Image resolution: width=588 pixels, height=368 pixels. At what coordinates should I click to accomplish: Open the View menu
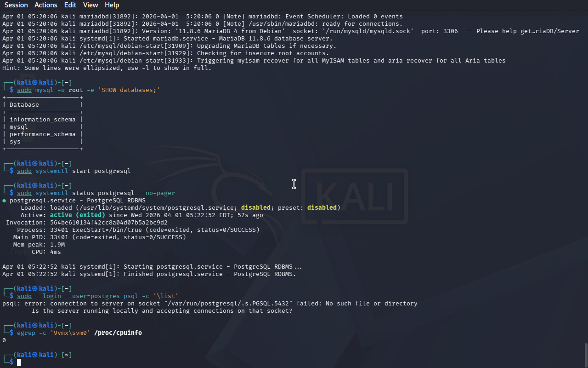(x=90, y=5)
